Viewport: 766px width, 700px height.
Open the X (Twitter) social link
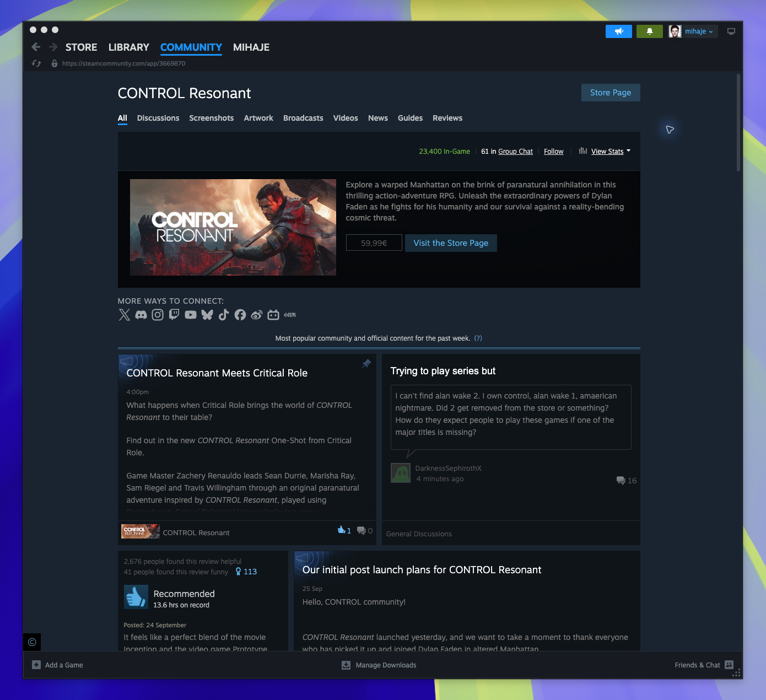pos(125,315)
